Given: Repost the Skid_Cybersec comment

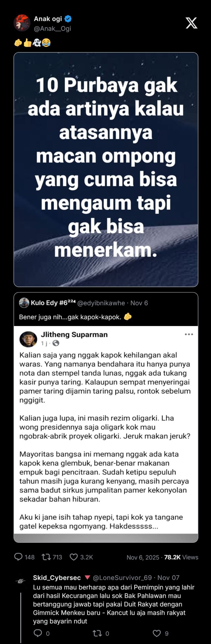Looking at the screenshot, I should click(x=97, y=633).
